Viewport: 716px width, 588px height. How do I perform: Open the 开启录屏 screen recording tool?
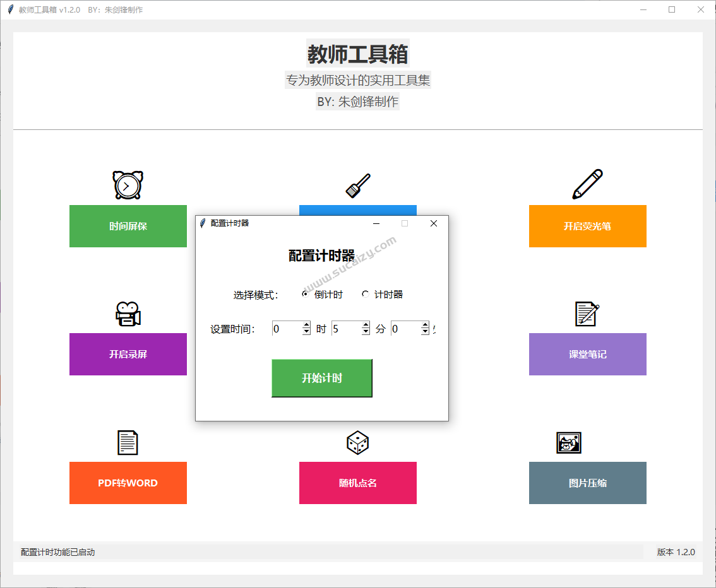click(x=128, y=355)
